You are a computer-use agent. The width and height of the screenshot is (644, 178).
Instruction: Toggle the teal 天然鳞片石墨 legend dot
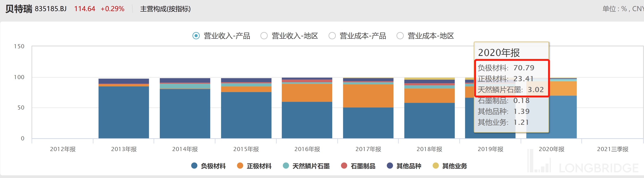286,166
